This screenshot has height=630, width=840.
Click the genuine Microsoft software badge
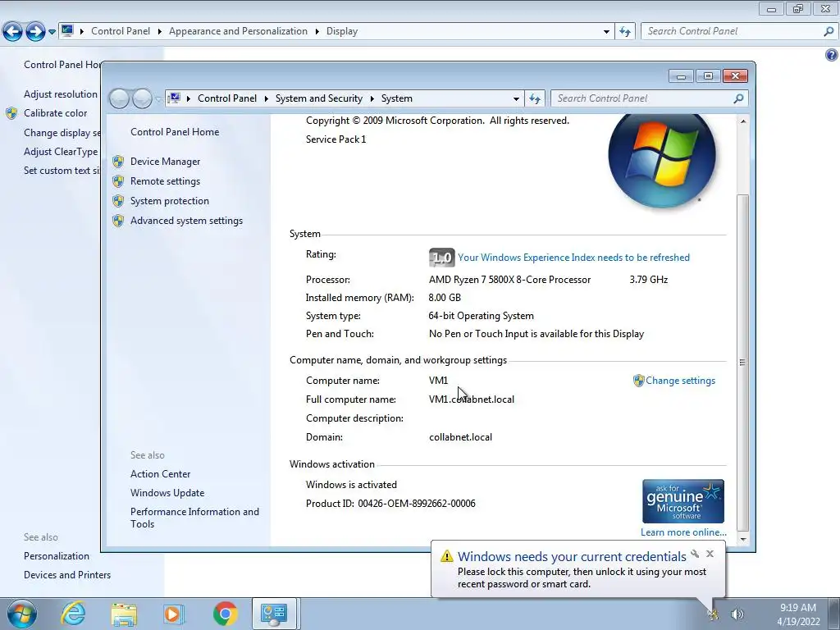pyautogui.click(x=683, y=501)
